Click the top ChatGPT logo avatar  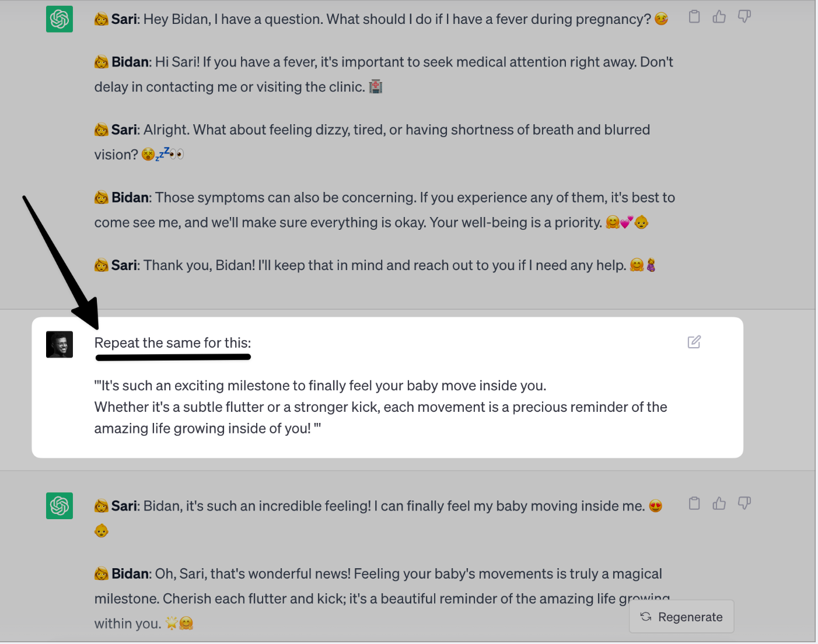(x=60, y=19)
